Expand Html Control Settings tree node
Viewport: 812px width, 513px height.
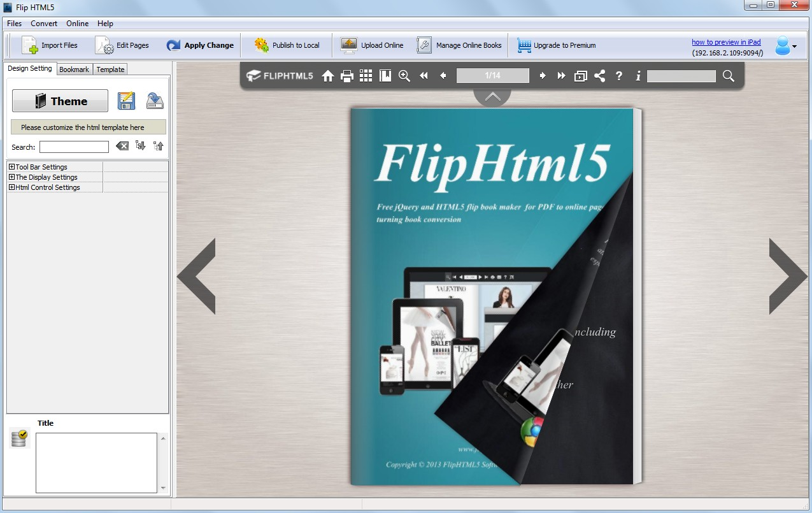click(x=11, y=187)
